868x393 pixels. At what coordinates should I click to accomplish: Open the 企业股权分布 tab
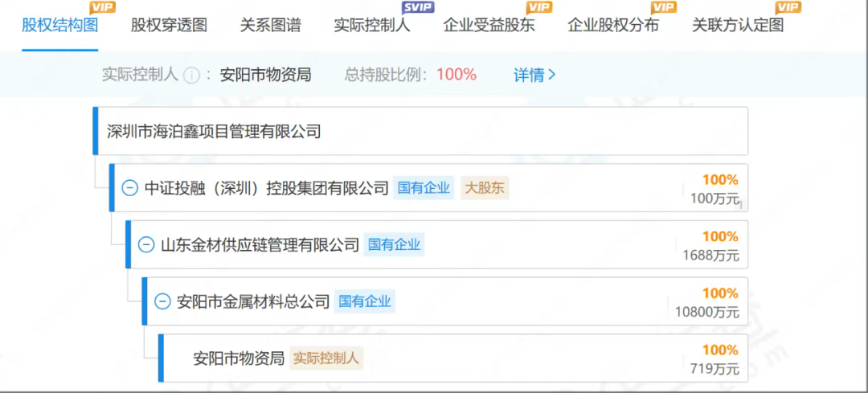coord(613,26)
